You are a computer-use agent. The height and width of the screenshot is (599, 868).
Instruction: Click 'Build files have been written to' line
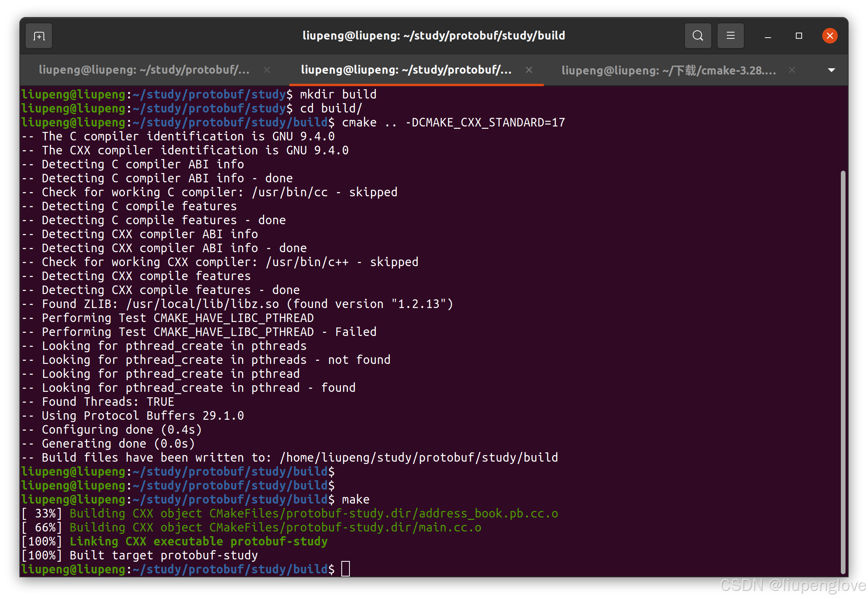(290, 457)
